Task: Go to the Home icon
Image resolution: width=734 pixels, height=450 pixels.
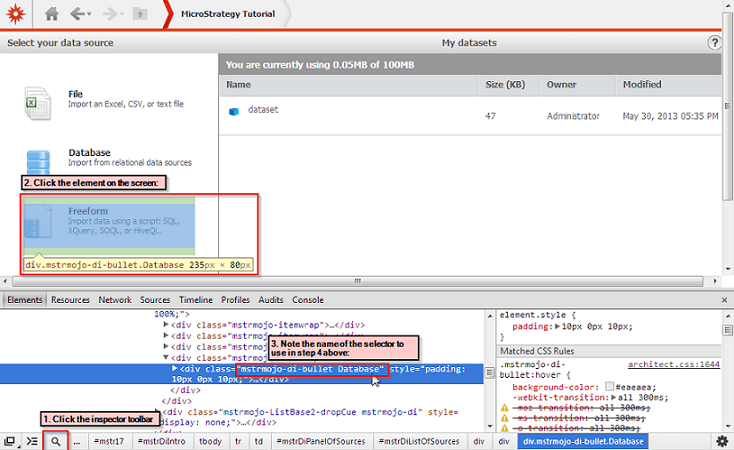Action: coord(51,14)
